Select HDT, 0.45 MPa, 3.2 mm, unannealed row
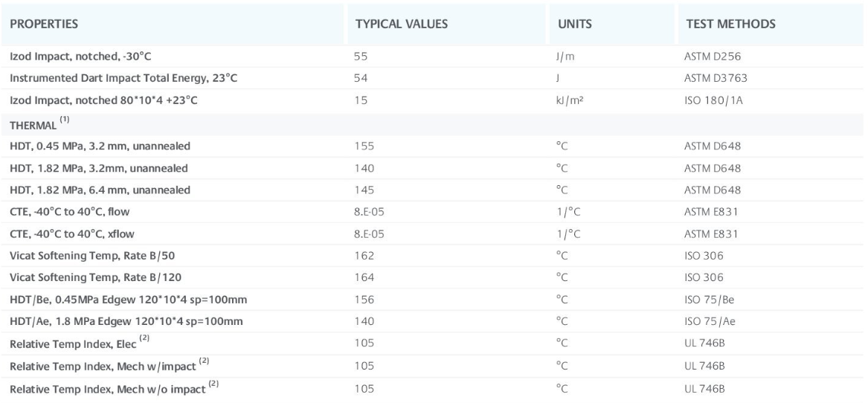This screenshot has height=403, width=868. pyautogui.click(x=103, y=145)
